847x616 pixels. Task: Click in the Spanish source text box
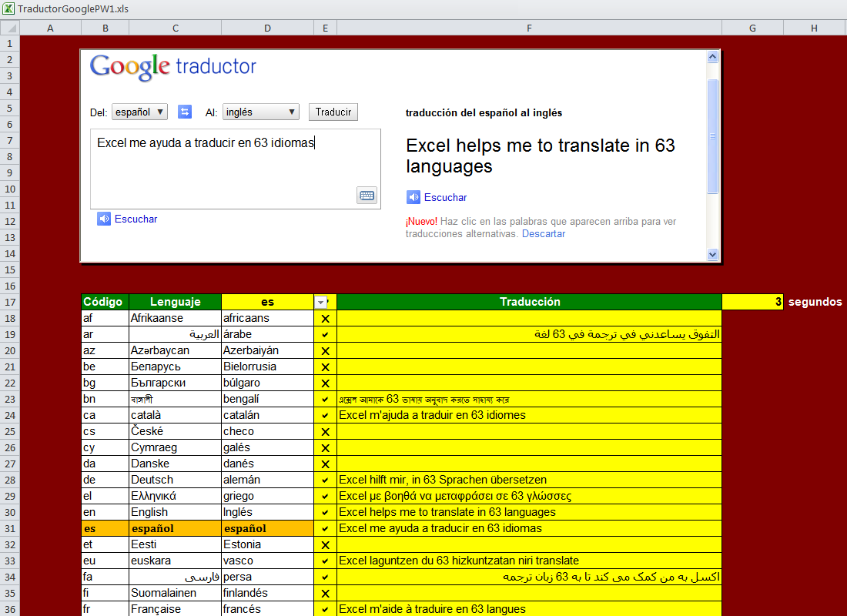click(x=236, y=169)
